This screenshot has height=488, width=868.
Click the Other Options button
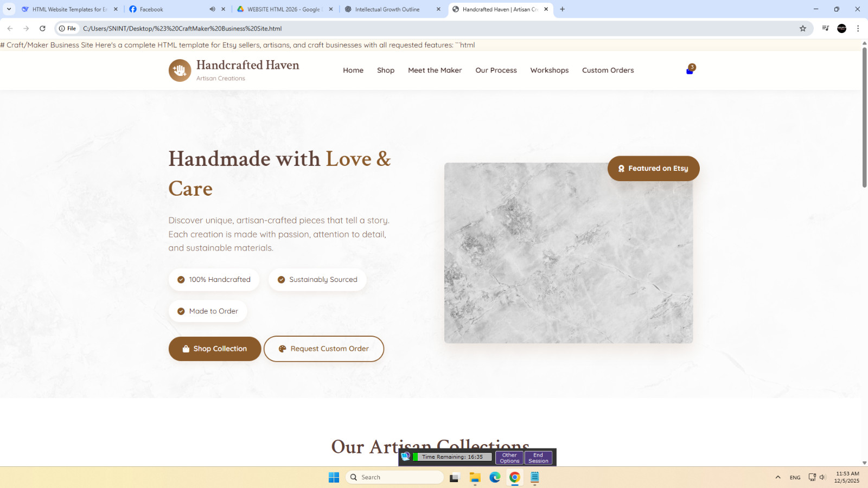point(509,458)
